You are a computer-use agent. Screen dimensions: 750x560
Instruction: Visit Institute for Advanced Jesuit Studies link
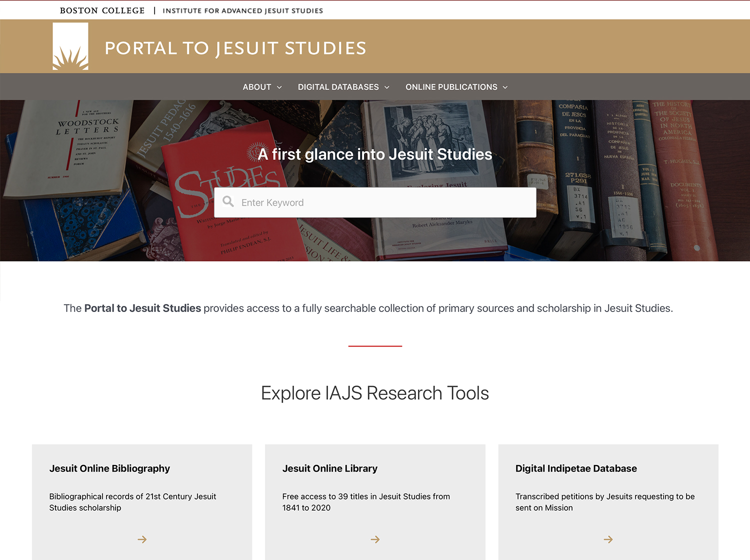(242, 10)
